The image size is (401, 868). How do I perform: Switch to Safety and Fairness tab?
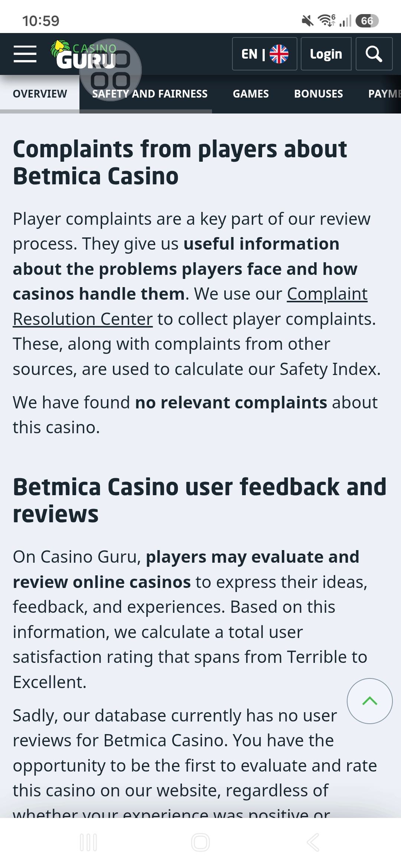pyautogui.click(x=150, y=94)
